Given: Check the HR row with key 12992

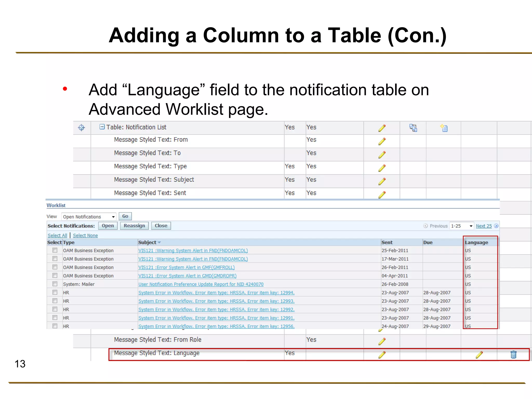Looking at the screenshot, I should (55, 309).
